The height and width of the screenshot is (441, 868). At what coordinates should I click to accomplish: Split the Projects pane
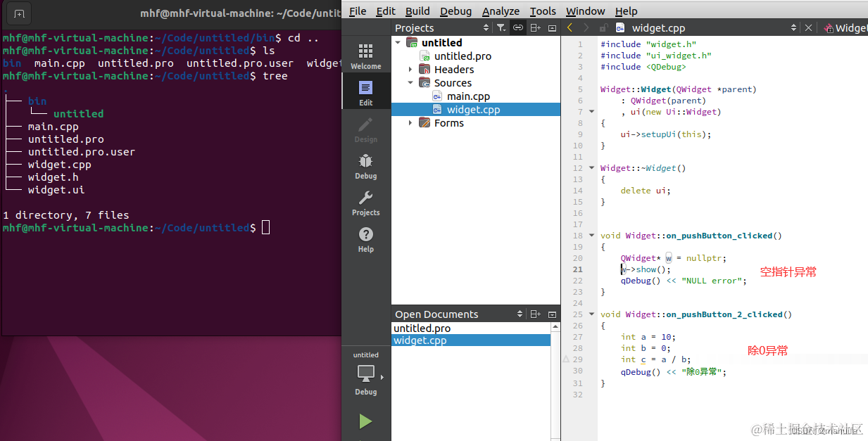point(535,27)
